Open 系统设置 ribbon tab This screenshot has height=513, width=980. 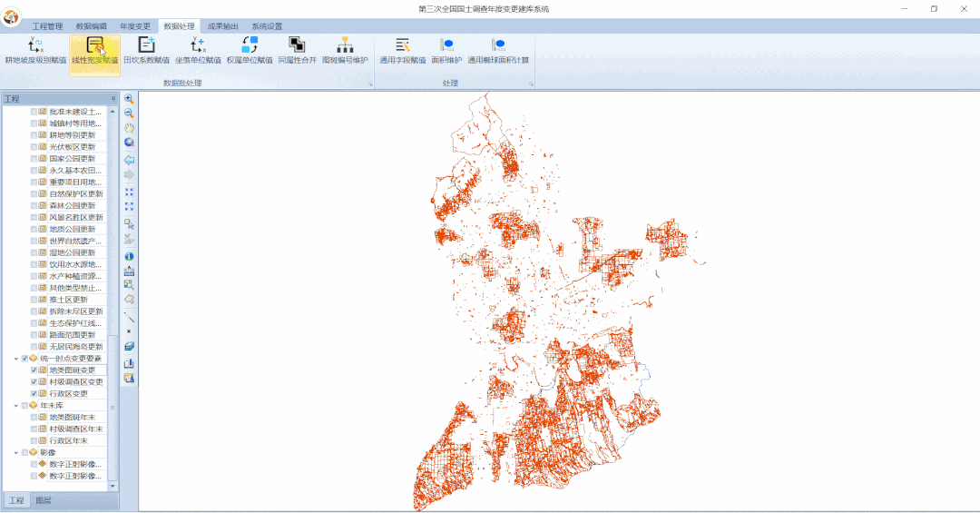pos(267,26)
